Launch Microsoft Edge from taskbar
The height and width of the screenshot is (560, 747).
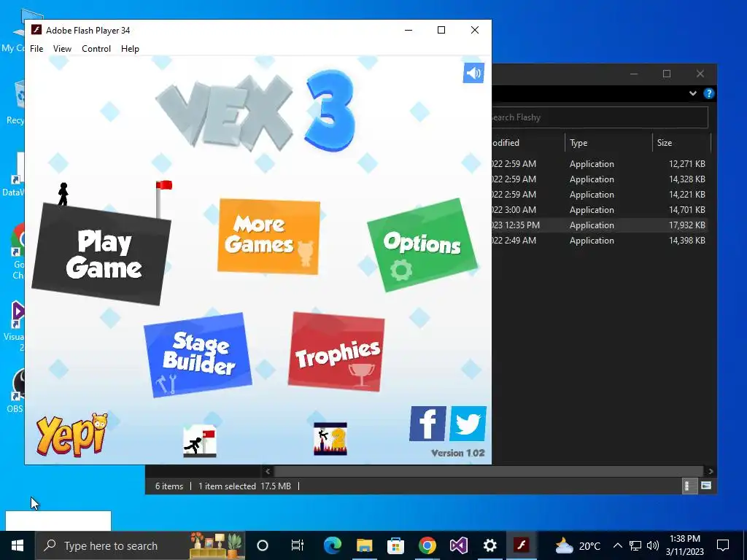pyautogui.click(x=333, y=545)
